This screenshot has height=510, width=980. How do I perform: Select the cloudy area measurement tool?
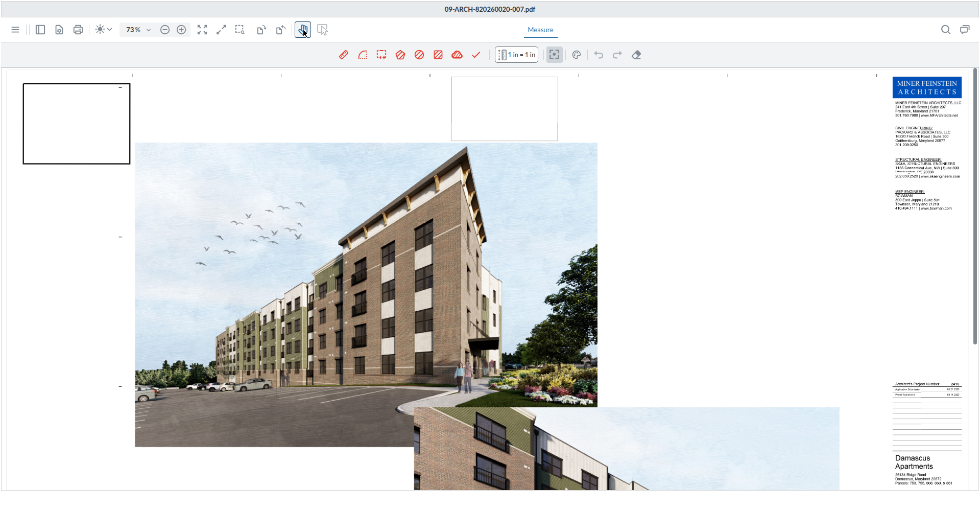457,55
